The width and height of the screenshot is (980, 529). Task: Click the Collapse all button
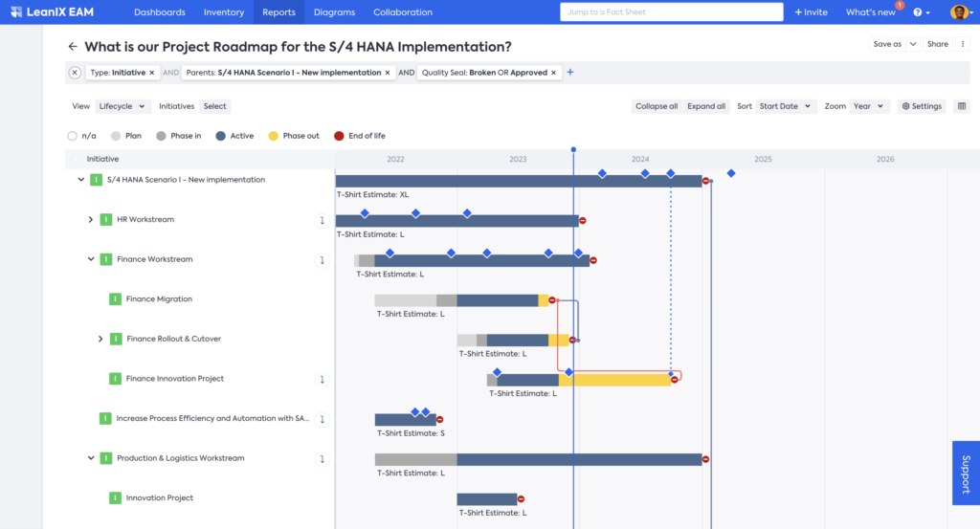[x=657, y=106]
